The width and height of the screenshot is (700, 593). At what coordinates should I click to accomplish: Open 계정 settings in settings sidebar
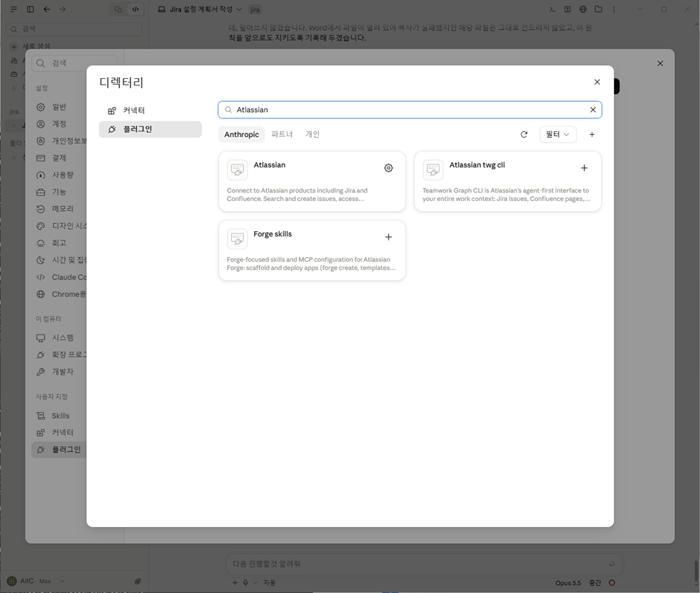point(59,123)
